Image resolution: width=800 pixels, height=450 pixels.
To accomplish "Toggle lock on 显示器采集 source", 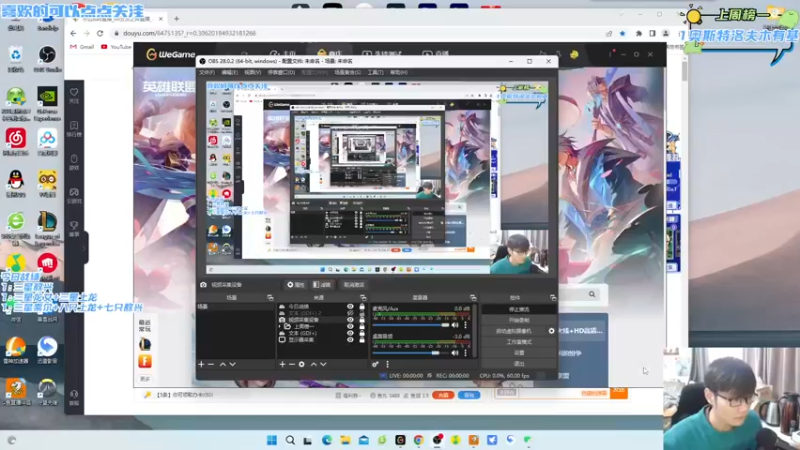I will [x=362, y=340].
